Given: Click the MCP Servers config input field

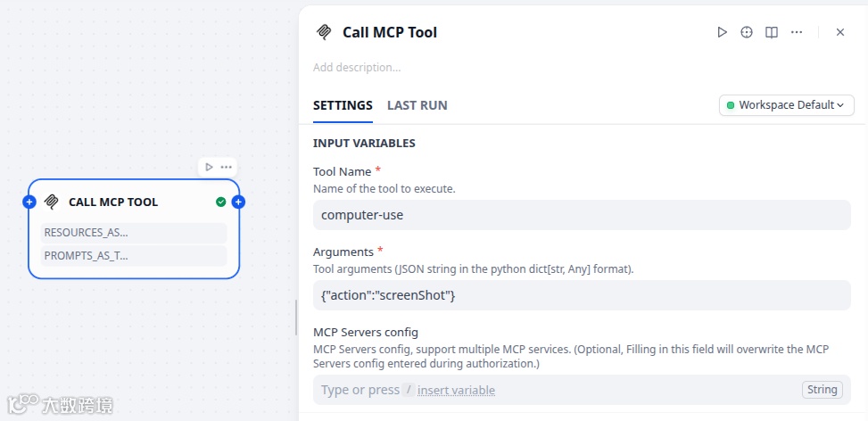Looking at the screenshot, I should click(553, 390).
